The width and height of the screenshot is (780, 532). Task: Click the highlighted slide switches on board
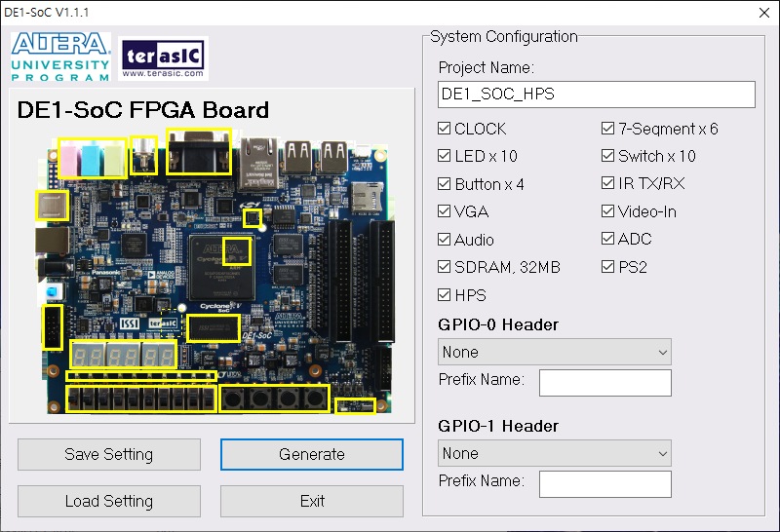pyautogui.click(x=141, y=399)
